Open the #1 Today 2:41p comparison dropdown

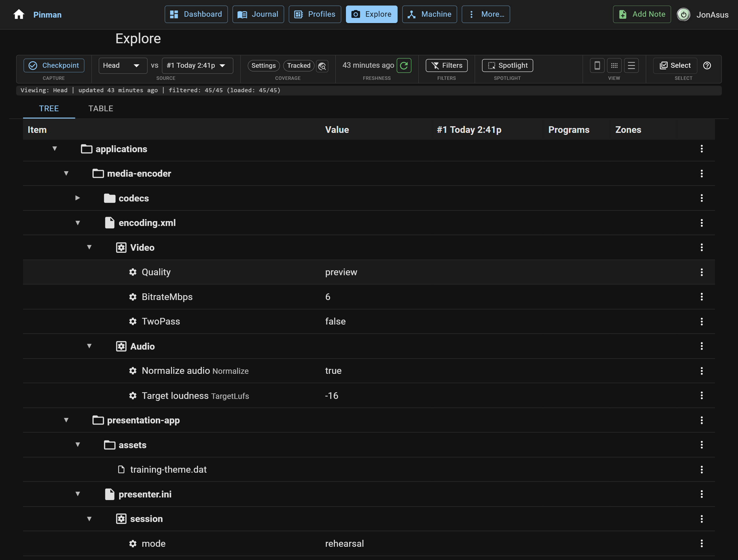[x=197, y=65]
